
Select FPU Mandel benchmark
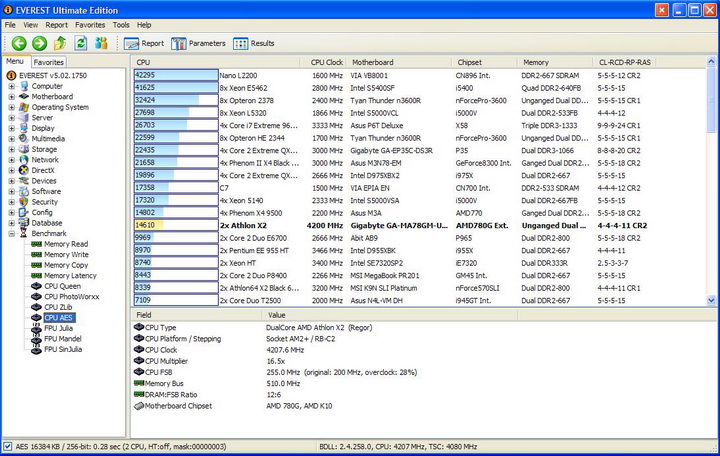point(63,339)
